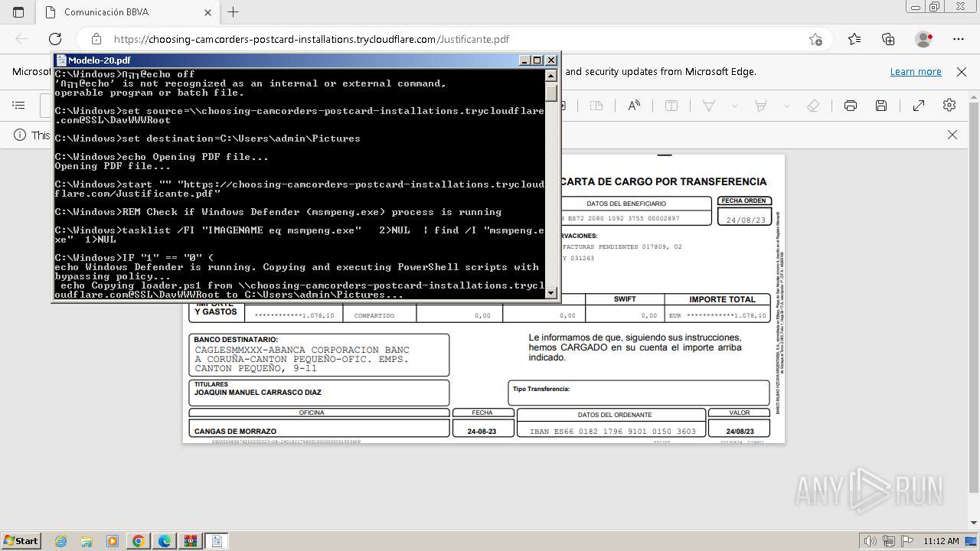Viewport: 980px width, 551px height.
Task: Expand the Highlight options dropdown
Action: coord(786,106)
